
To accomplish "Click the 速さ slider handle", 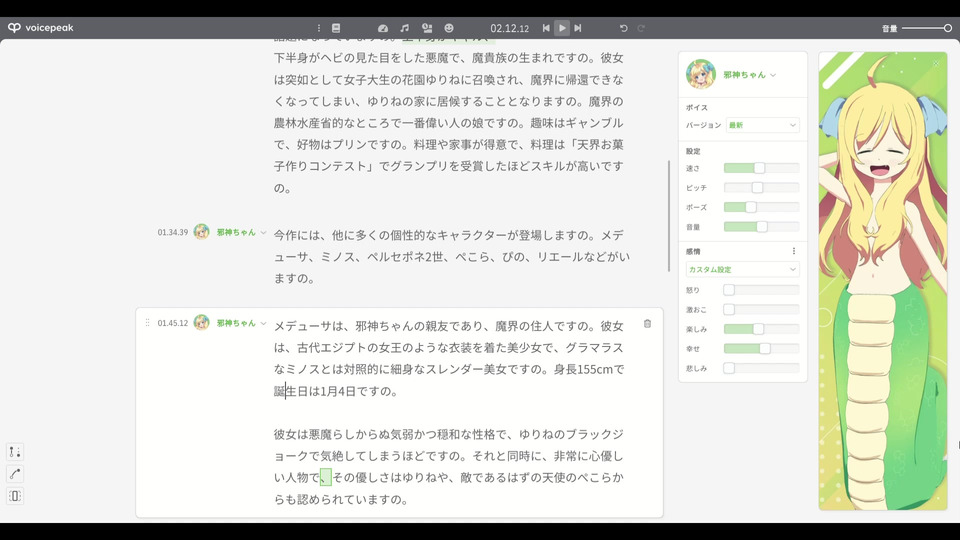I will 759,168.
